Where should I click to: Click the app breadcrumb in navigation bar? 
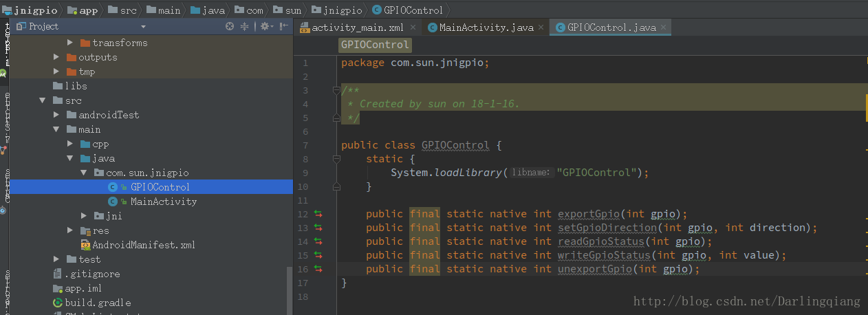[83, 10]
